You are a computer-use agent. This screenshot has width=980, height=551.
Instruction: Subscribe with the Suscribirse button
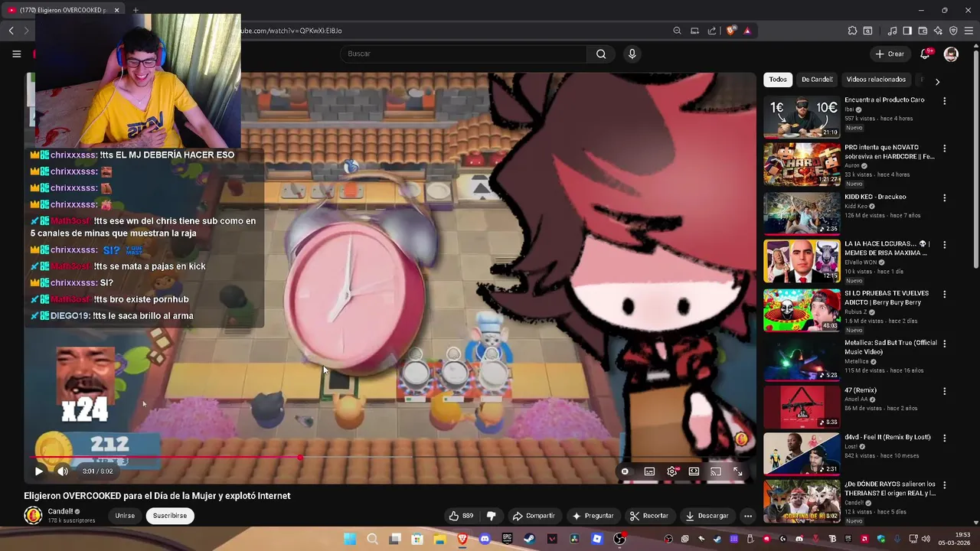pyautogui.click(x=170, y=516)
